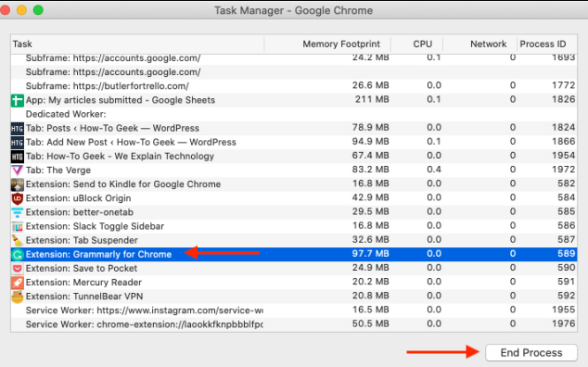This screenshot has height=367, width=588.
Task: Select 'Extension: uBlock Origin' row text
Action: 78,198
